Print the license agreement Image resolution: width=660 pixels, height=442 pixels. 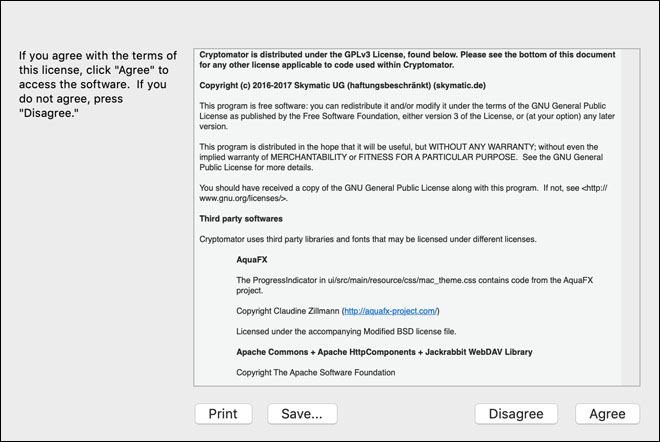224,414
